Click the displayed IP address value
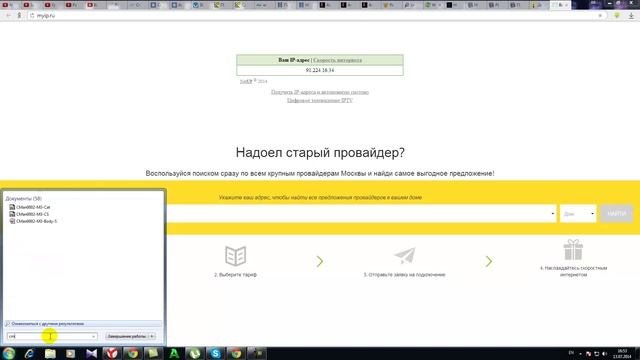Screen dimensions: 640x360 (320, 70)
